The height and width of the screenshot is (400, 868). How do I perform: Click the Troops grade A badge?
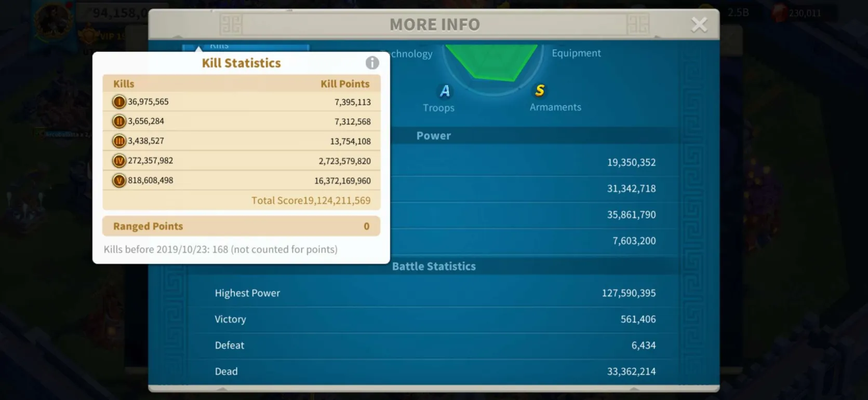coord(445,91)
